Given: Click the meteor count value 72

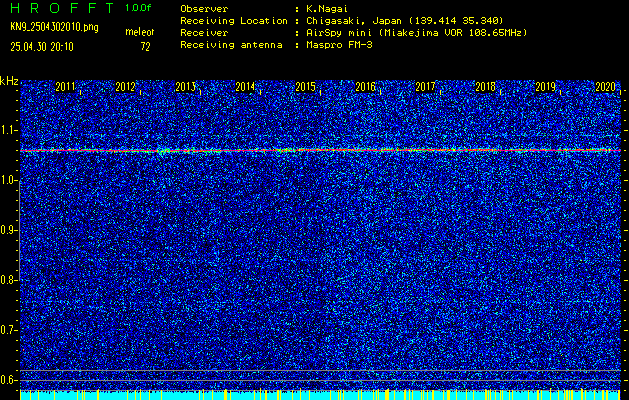Looking at the screenshot, I should point(145,47).
